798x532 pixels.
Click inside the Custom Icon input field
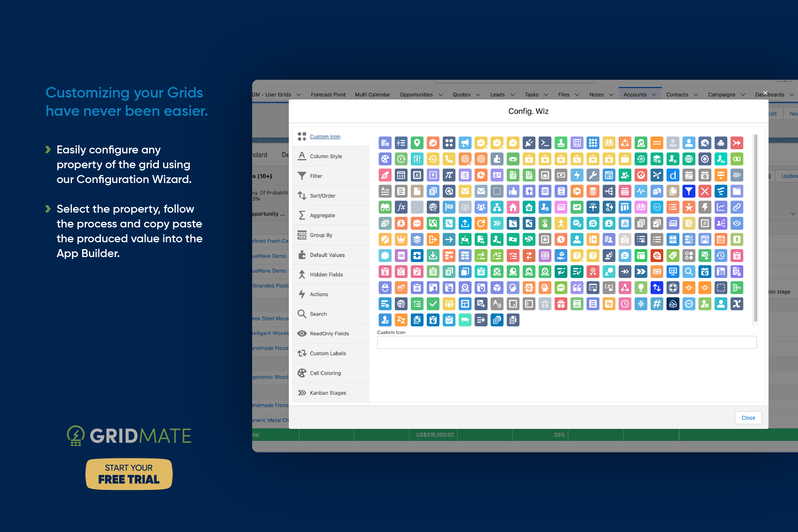(566, 342)
